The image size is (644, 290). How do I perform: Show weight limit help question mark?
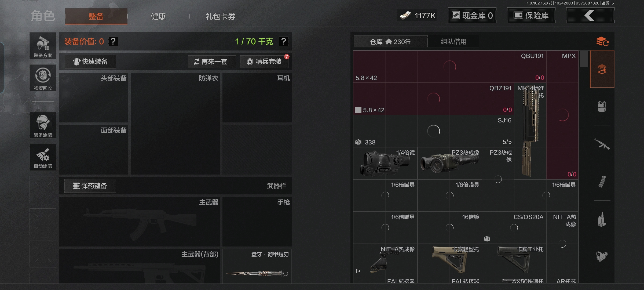point(283,41)
